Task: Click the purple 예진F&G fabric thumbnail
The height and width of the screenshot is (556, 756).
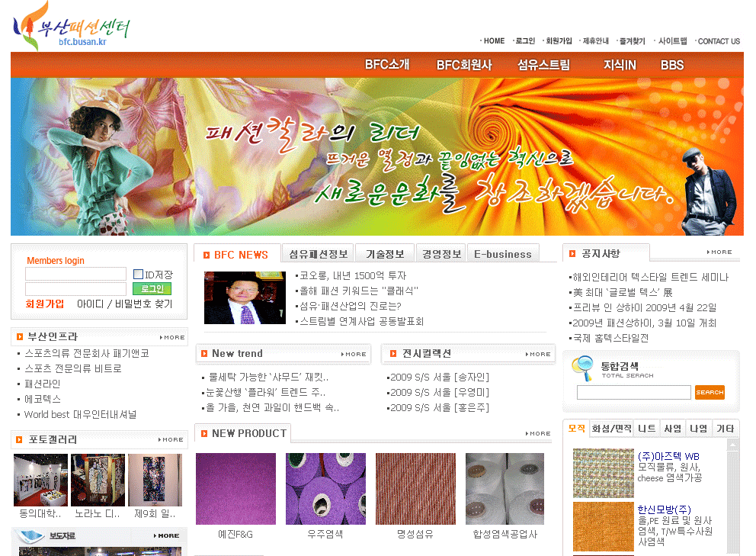Action: (x=235, y=489)
